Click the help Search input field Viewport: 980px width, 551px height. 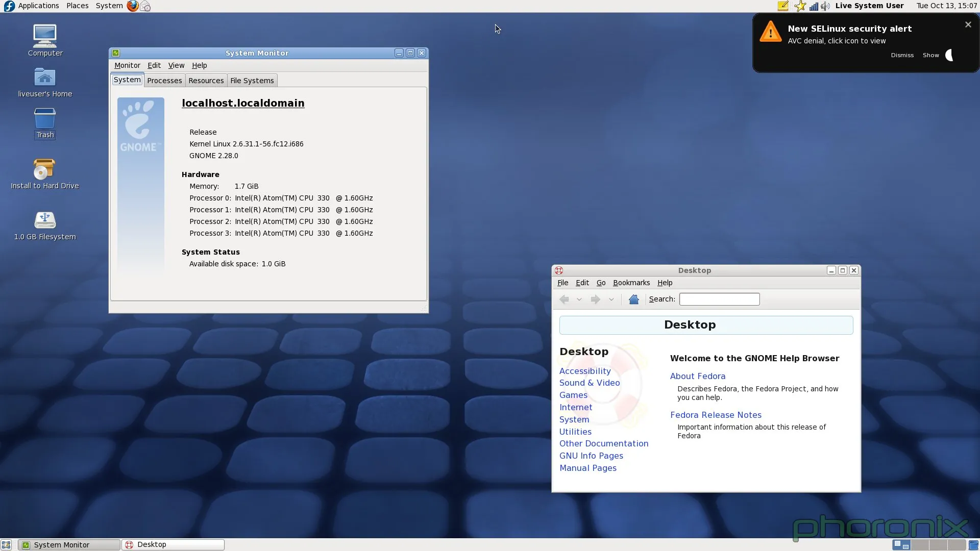(719, 299)
